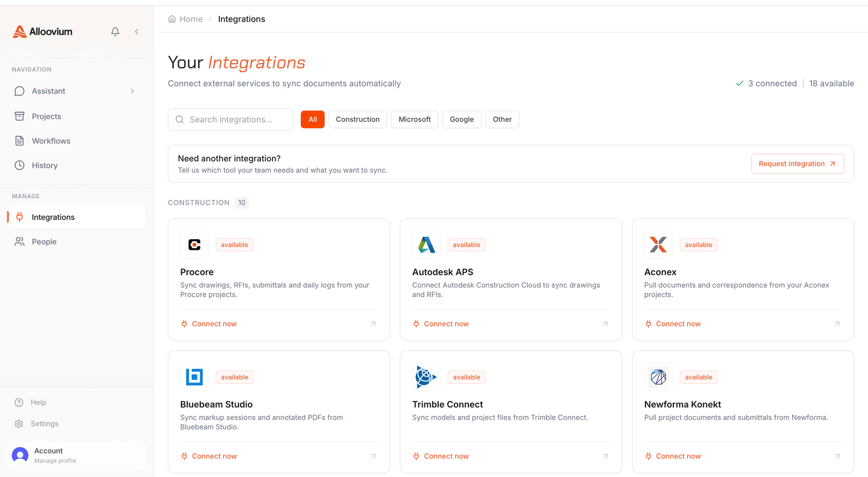Click the Integrations plug icon in sidebar
The height and width of the screenshot is (477, 868).
(x=19, y=217)
